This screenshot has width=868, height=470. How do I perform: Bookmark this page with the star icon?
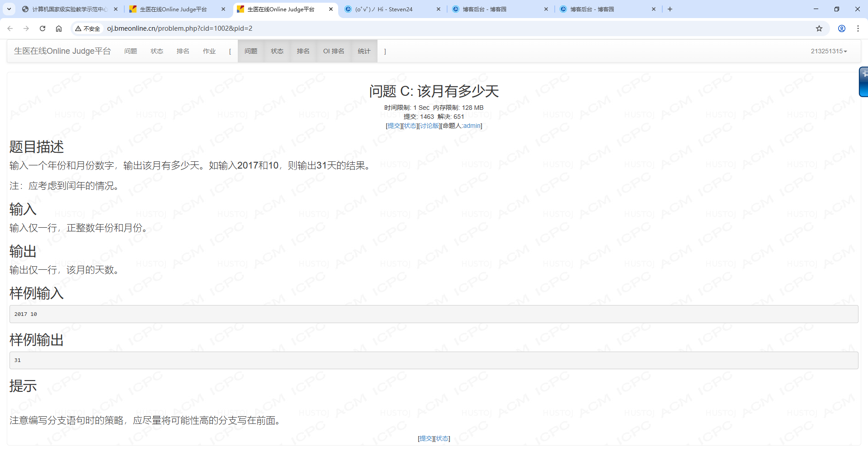[819, 28]
